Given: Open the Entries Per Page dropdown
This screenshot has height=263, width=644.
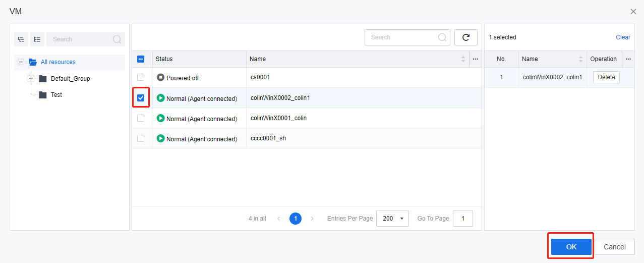Looking at the screenshot, I should 392,219.
